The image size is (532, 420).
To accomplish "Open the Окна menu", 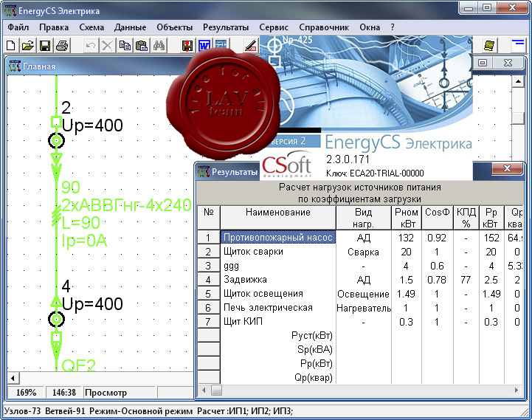I will pos(370,27).
